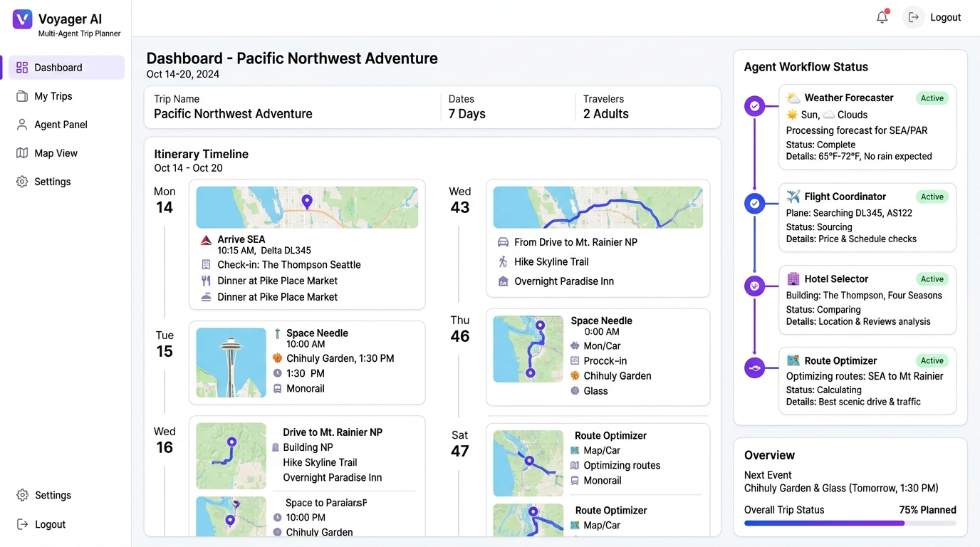980x547 pixels.
Task: Click the Voyager AI logo icon
Action: coord(23,19)
